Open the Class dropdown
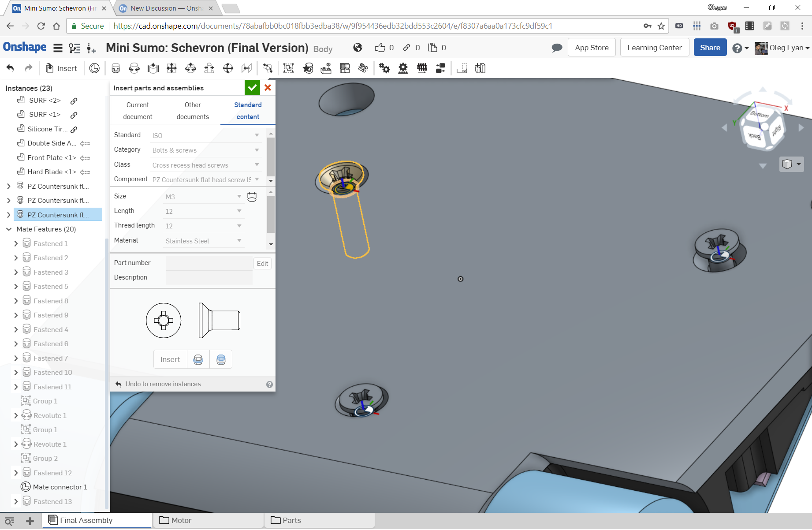This screenshot has height=530, width=812. pos(205,165)
